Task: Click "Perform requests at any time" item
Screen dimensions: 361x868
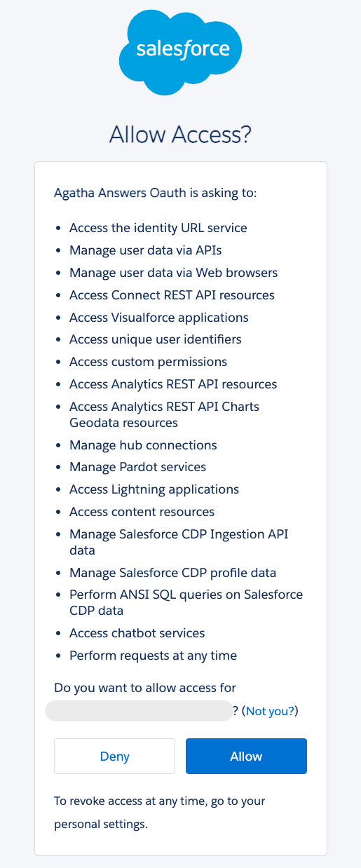Action: coord(153,656)
